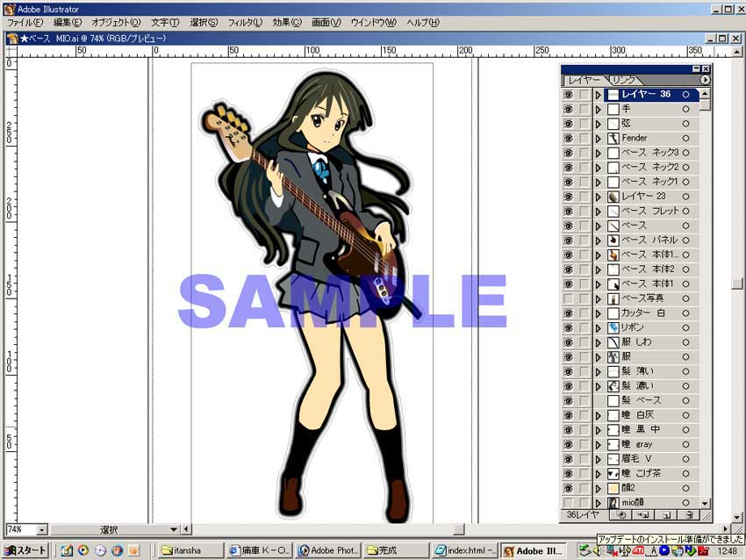This screenshot has height=560, width=746.
Task: Click target circle of リボン layer
Action: coord(685,327)
